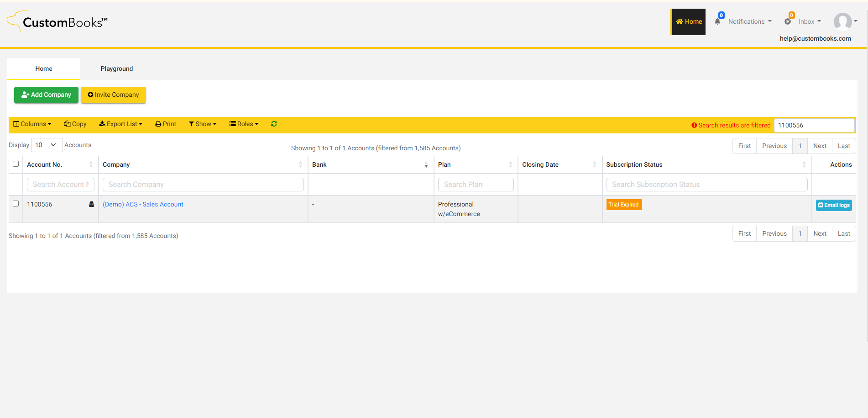Check the row checkbox for account 1100556

(16, 204)
